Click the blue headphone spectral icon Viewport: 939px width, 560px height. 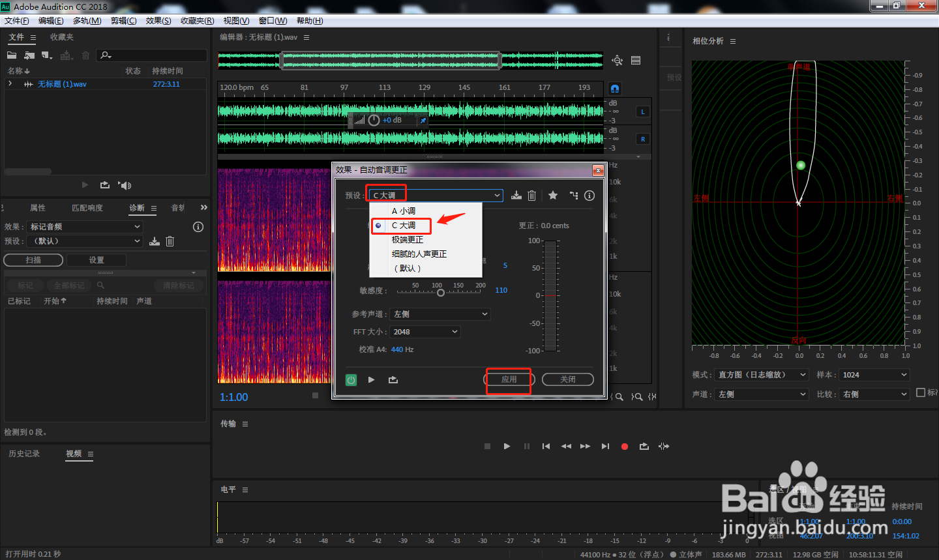point(614,88)
